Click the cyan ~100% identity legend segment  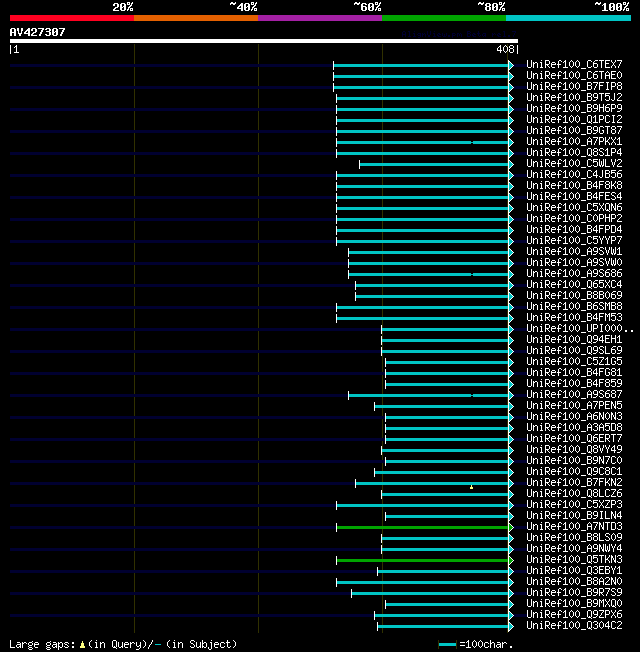pos(568,18)
